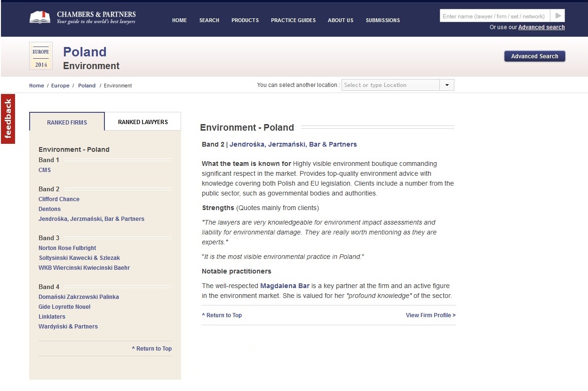
Task: Click the Select or type Location field
Action: point(391,85)
